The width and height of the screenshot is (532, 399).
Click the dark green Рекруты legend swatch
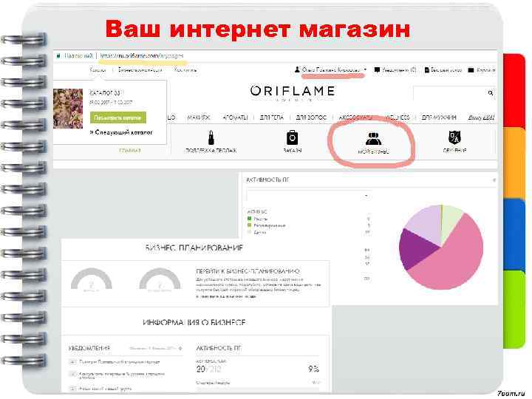[x=250, y=219]
